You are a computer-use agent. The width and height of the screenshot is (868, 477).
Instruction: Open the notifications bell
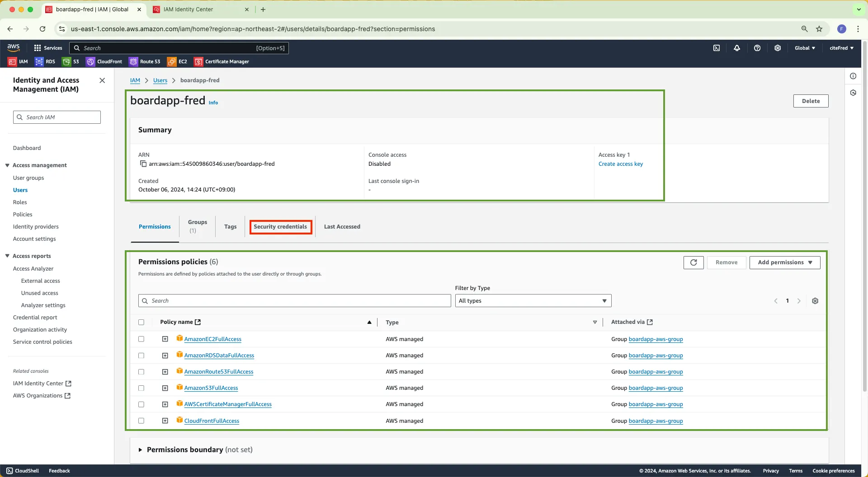[x=737, y=48]
